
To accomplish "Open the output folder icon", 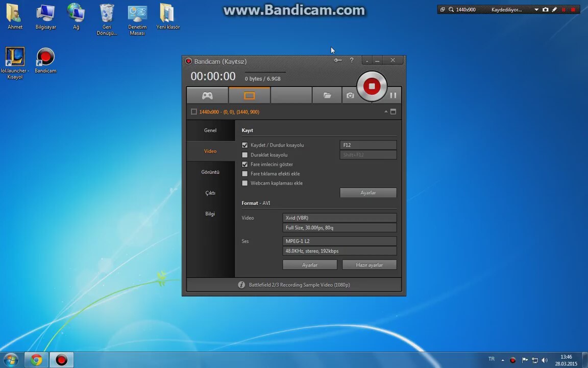I will click(327, 96).
